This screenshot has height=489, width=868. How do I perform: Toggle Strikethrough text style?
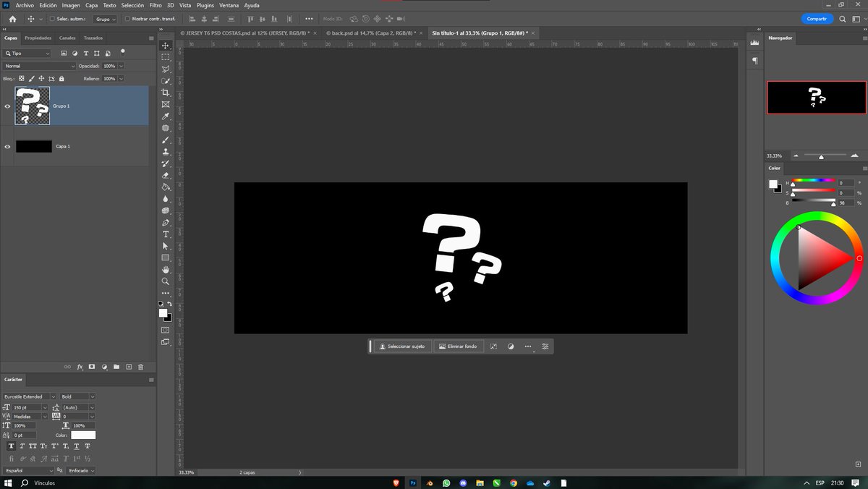88,446
